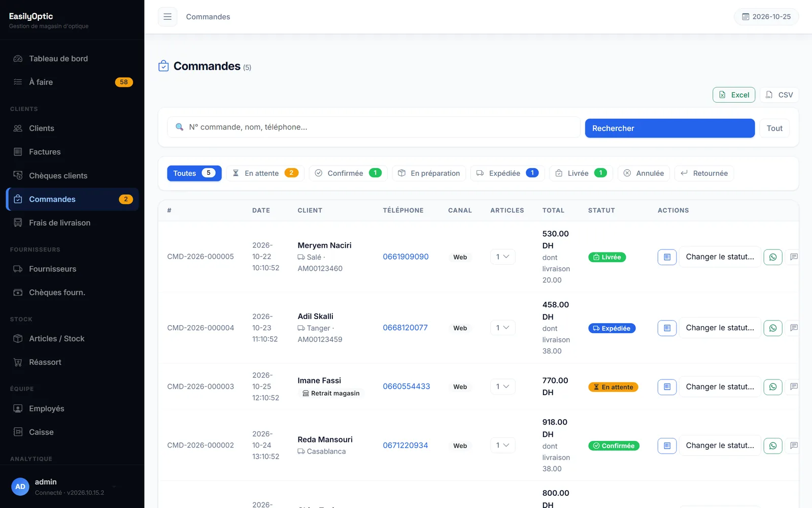
Task: Filter orders by En attente
Action: pos(265,173)
